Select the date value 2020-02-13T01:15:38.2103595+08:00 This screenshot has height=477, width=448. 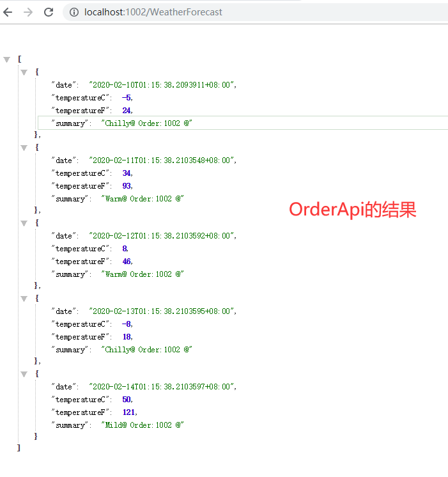coord(162,311)
